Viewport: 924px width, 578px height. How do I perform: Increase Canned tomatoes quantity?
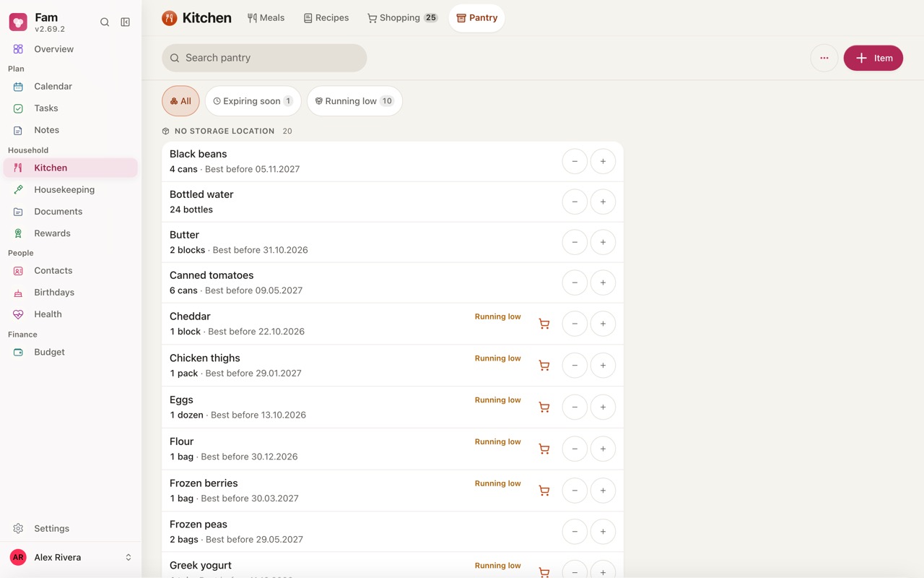(603, 282)
